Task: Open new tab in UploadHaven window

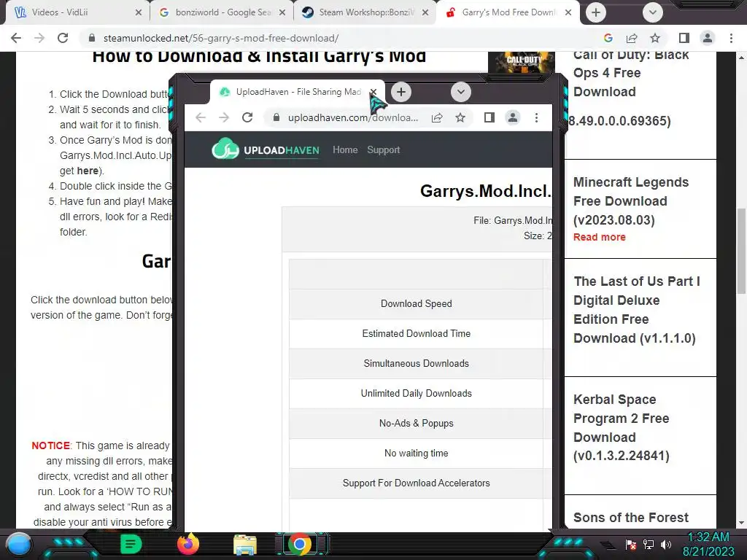Action: 401,92
